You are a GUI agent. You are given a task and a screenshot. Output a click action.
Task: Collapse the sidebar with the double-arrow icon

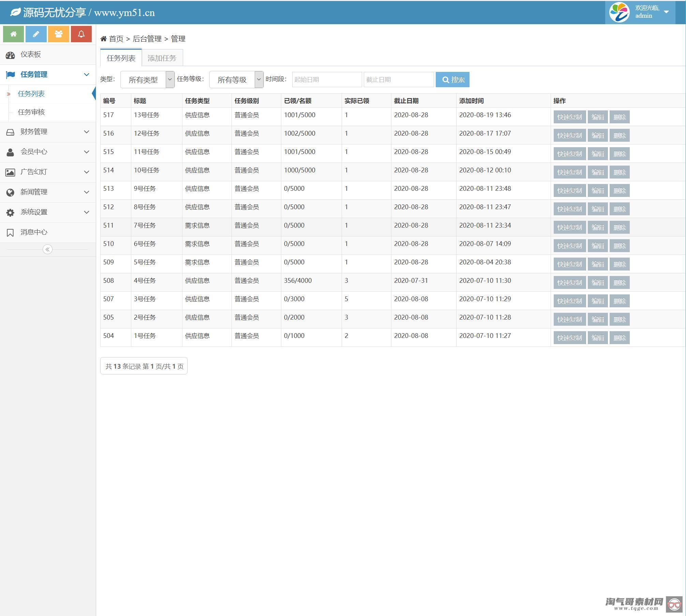47,249
